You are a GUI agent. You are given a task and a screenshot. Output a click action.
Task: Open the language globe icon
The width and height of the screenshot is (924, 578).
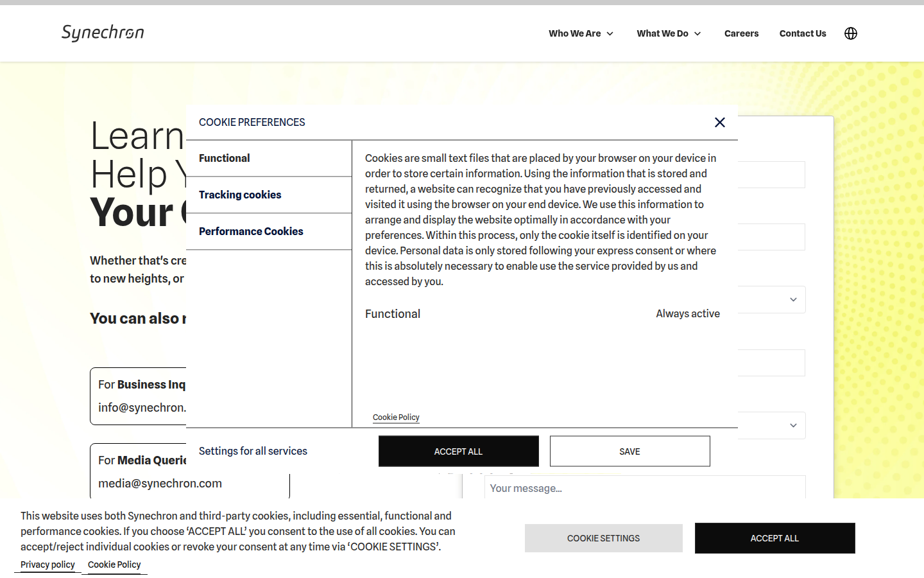click(x=850, y=33)
